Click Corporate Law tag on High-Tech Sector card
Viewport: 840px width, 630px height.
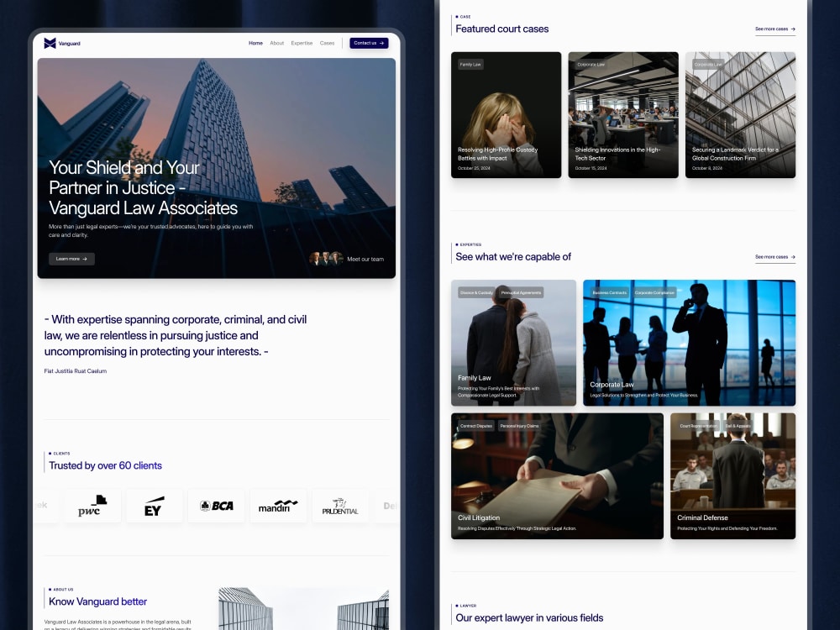coord(591,65)
